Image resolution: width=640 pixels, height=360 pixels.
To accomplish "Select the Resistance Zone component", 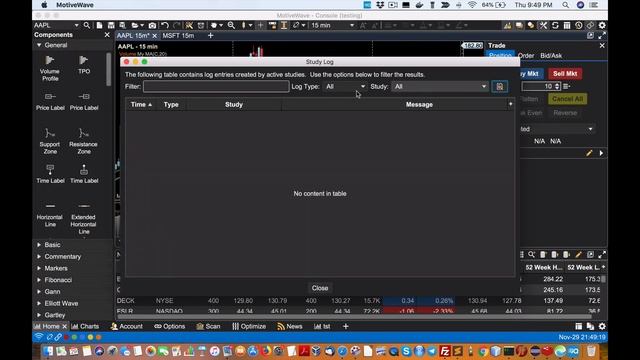I will 84,141.
